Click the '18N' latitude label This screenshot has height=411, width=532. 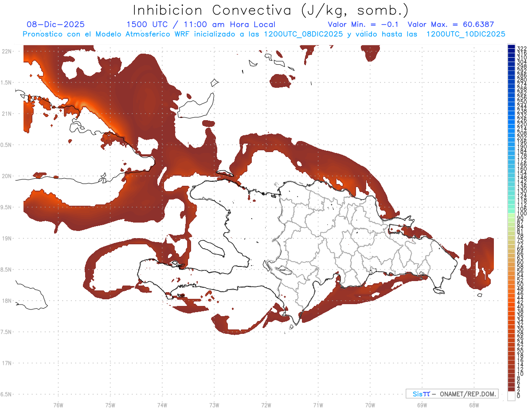(7, 301)
